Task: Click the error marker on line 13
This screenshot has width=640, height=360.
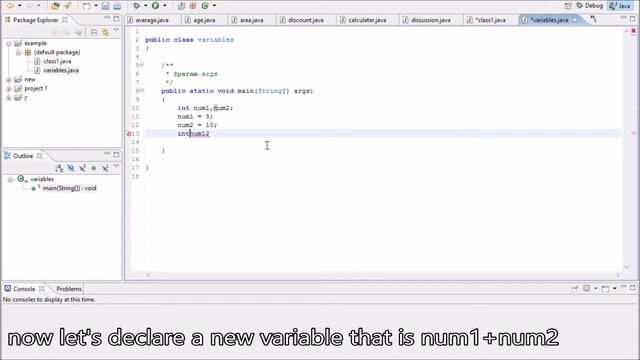Action: [x=128, y=133]
